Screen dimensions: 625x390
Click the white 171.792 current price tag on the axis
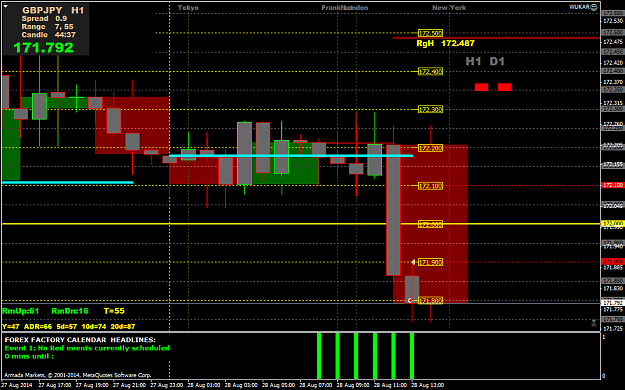click(x=613, y=303)
